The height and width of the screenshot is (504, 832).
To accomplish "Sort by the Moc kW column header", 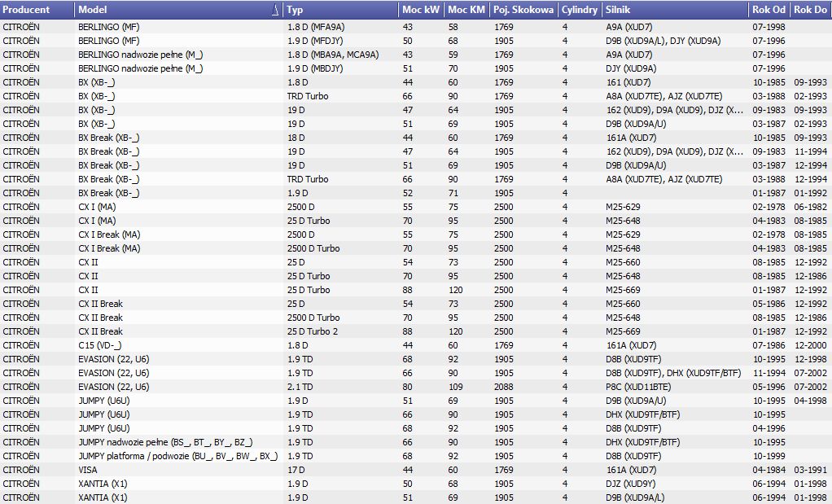I will [422, 10].
